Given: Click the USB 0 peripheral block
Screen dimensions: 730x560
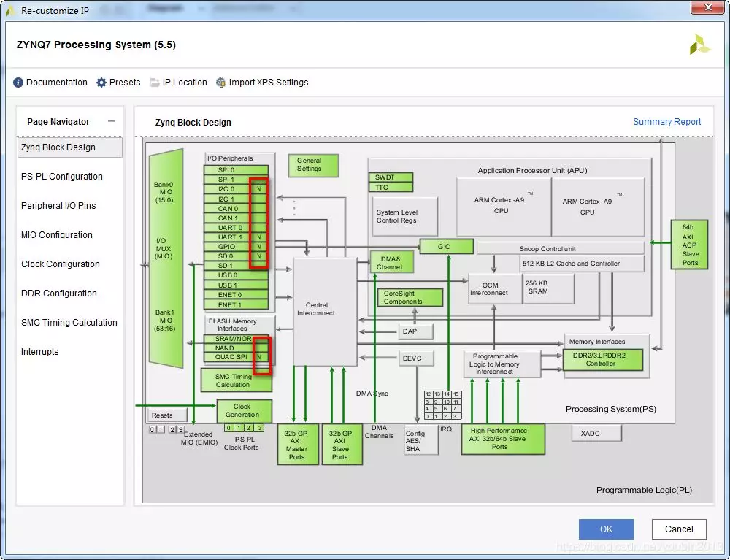Looking at the screenshot, I should point(236,275).
